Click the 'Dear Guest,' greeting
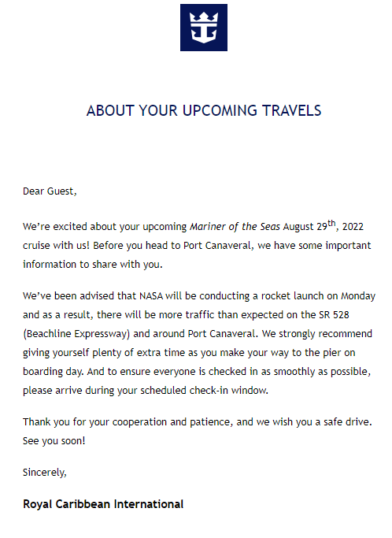392x538 pixels. 50,191
